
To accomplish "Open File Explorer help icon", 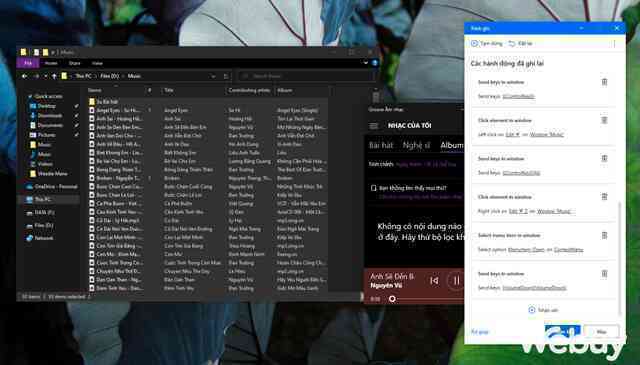I will 375,63.
